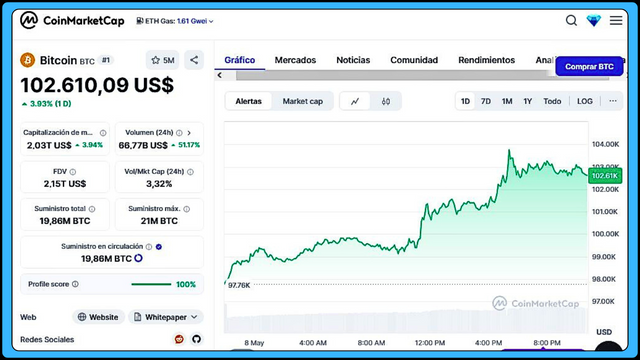
Task: Expand the ETH Gas dropdown chevron
Action: point(211,21)
